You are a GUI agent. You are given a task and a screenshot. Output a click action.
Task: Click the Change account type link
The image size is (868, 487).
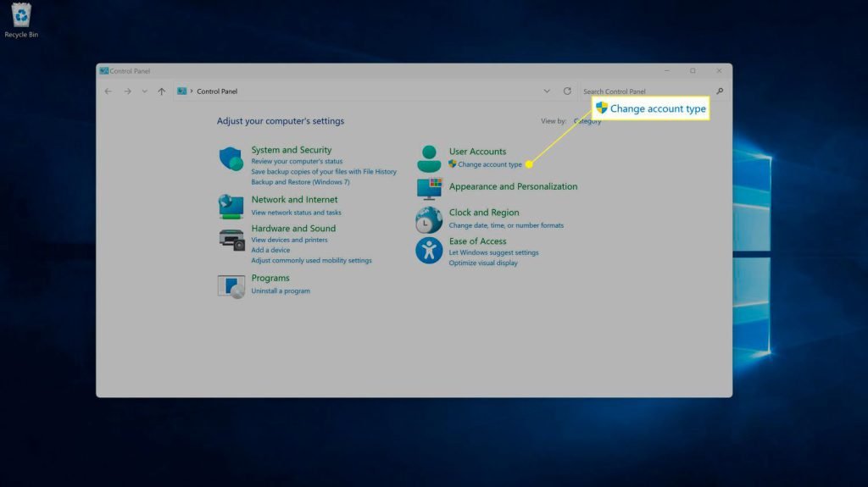[489, 164]
